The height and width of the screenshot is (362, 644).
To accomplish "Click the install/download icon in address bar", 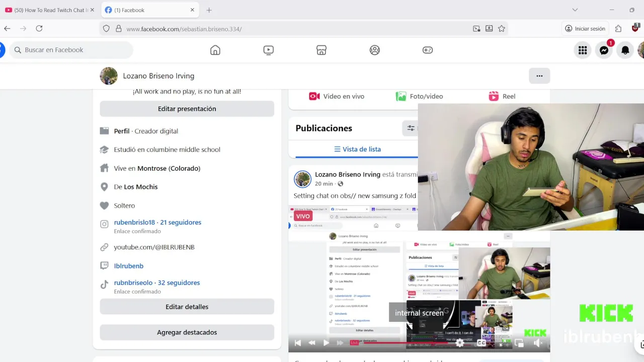I will [489, 29].
